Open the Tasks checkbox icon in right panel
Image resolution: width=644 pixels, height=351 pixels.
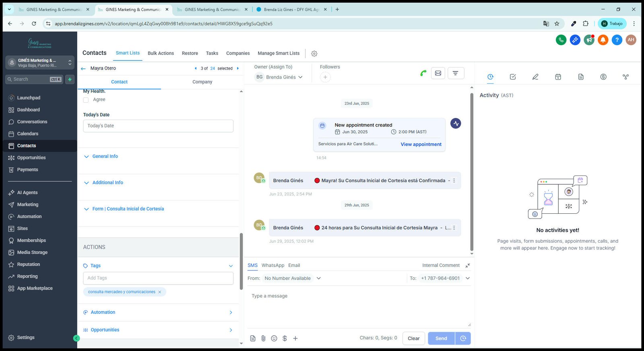pyautogui.click(x=513, y=77)
